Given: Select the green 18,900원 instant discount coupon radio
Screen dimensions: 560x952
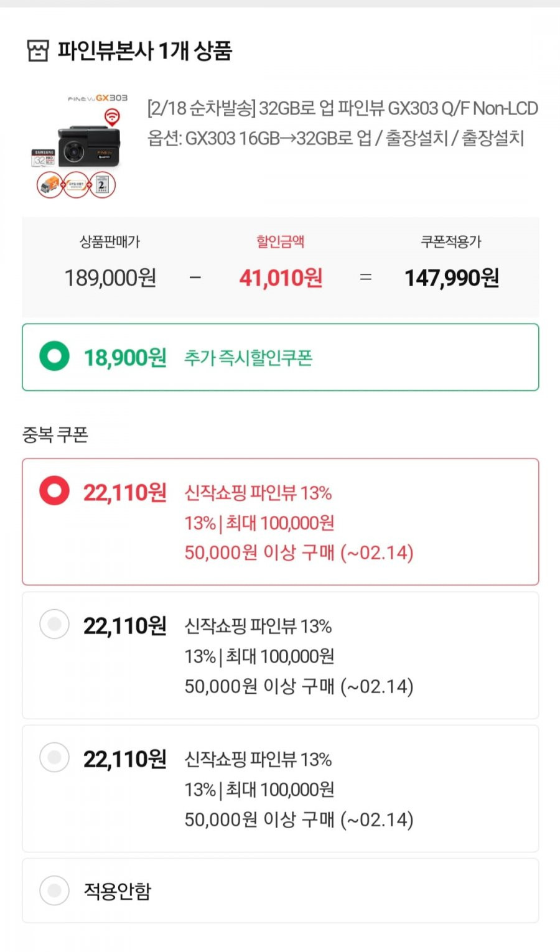Looking at the screenshot, I should (x=54, y=357).
